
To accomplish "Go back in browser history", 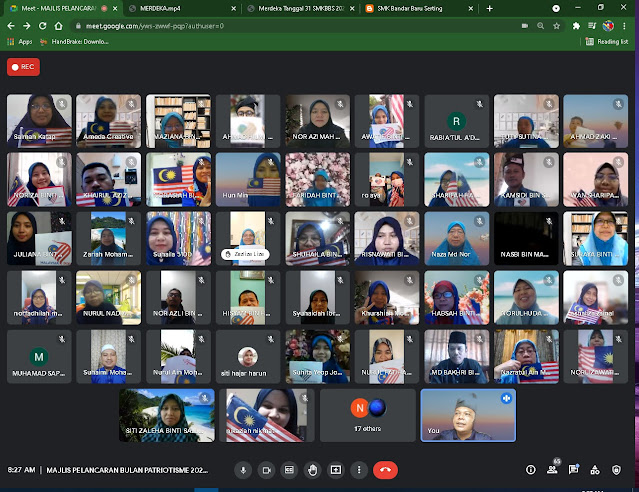I will 11,26.
